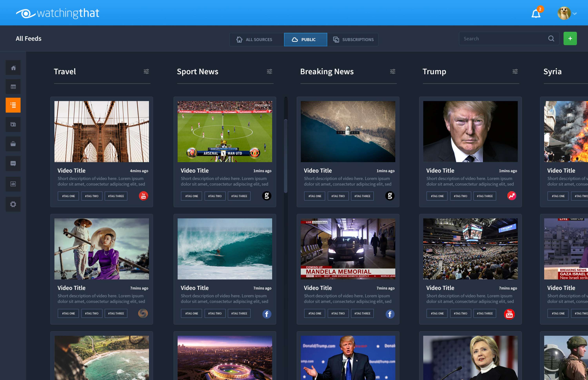Screen dimensions: 588x380
Task: Open the Hillary Clinton thumbnail
Action: (x=470, y=358)
